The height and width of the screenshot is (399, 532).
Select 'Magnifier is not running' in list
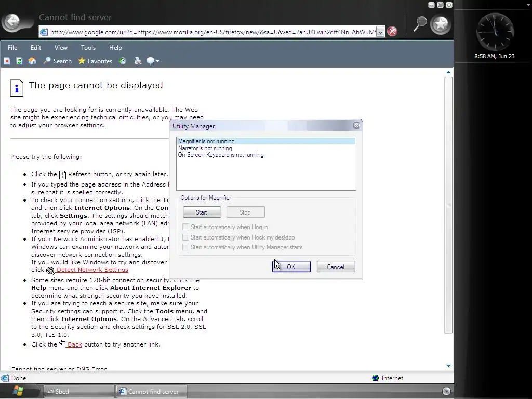tap(267, 141)
